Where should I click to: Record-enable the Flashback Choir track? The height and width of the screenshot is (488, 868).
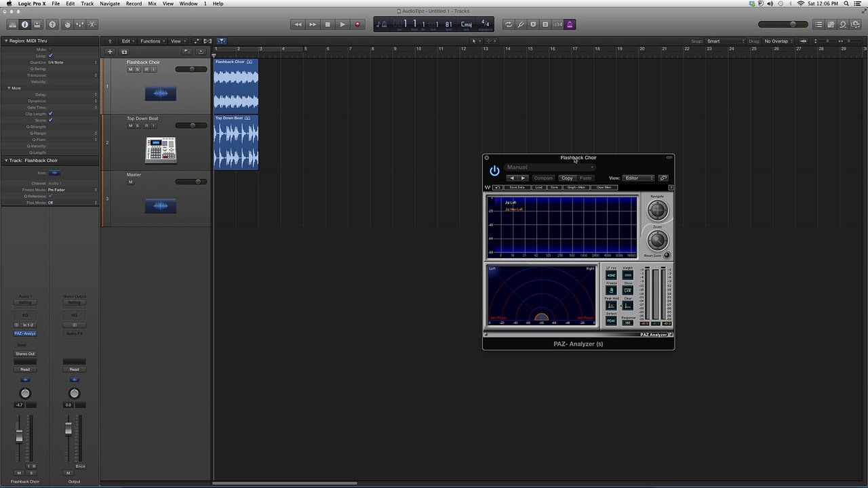point(146,69)
